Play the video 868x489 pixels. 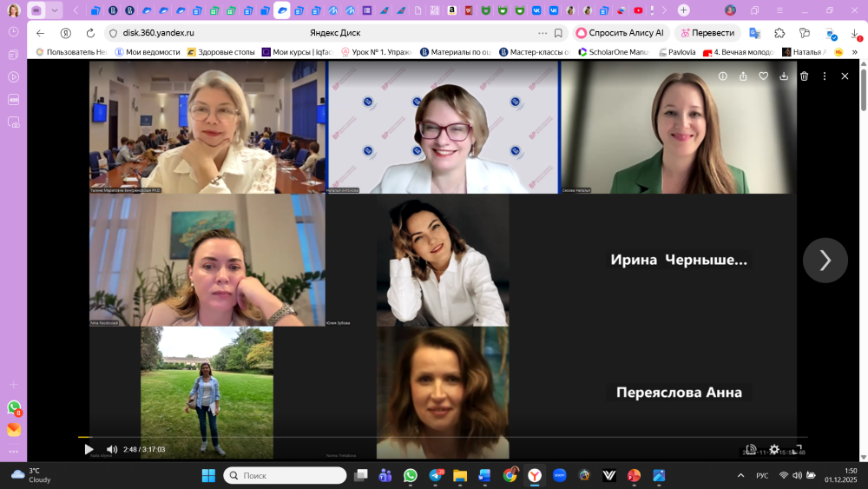coord(89,449)
